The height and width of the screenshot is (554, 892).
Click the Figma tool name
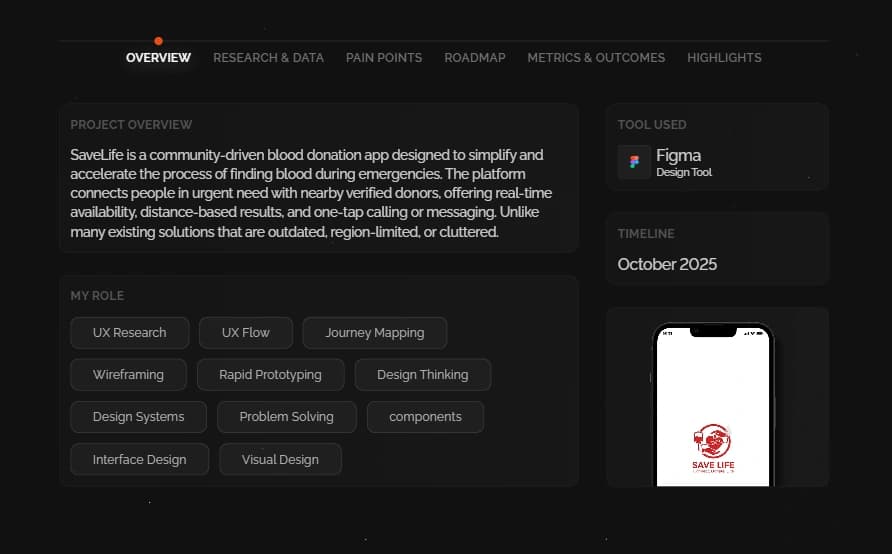pos(679,155)
